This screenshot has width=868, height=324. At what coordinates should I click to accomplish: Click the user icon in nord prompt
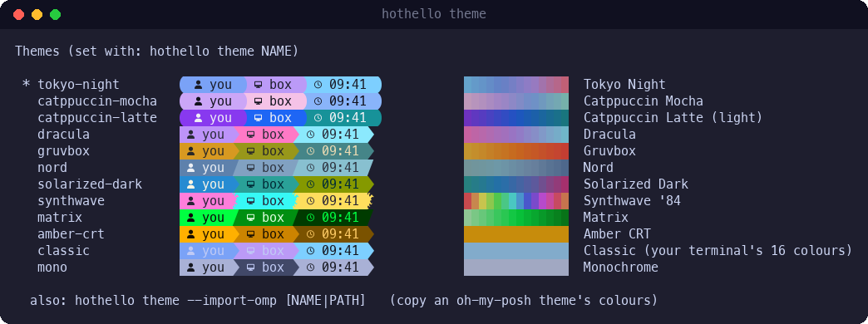click(190, 168)
